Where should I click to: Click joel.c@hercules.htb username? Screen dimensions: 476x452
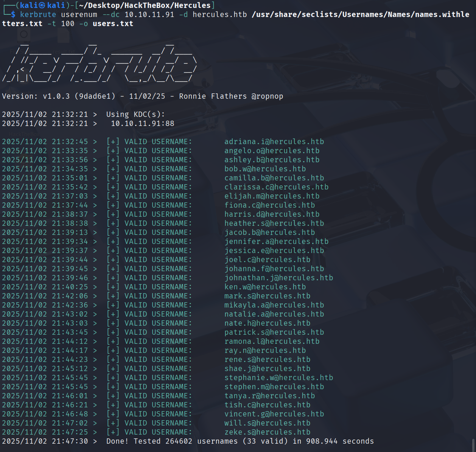click(267, 260)
